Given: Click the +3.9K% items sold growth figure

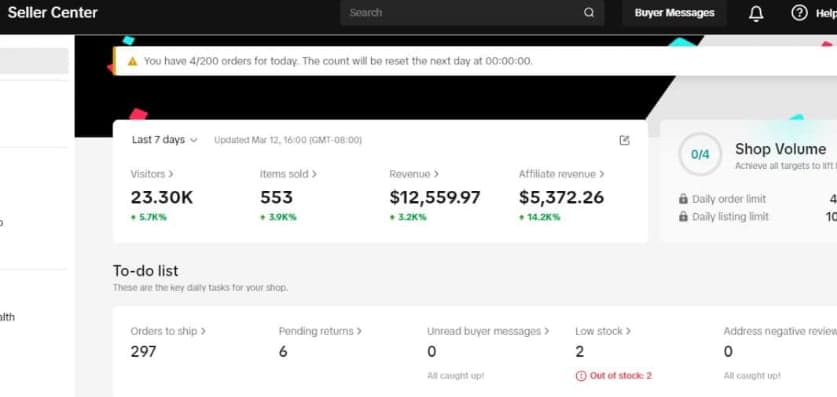Looking at the screenshot, I should pyautogui.click(x=278, y=217).
